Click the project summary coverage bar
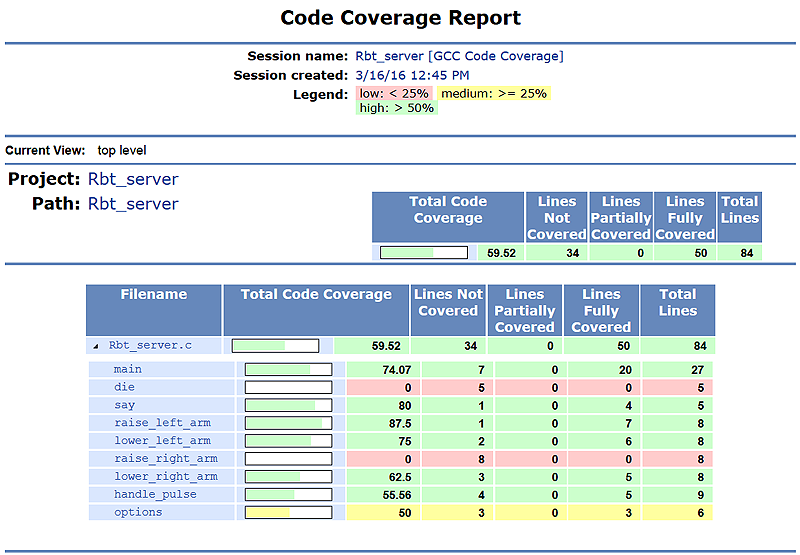The height and width of the screenshot is (555, 800). 423,253
